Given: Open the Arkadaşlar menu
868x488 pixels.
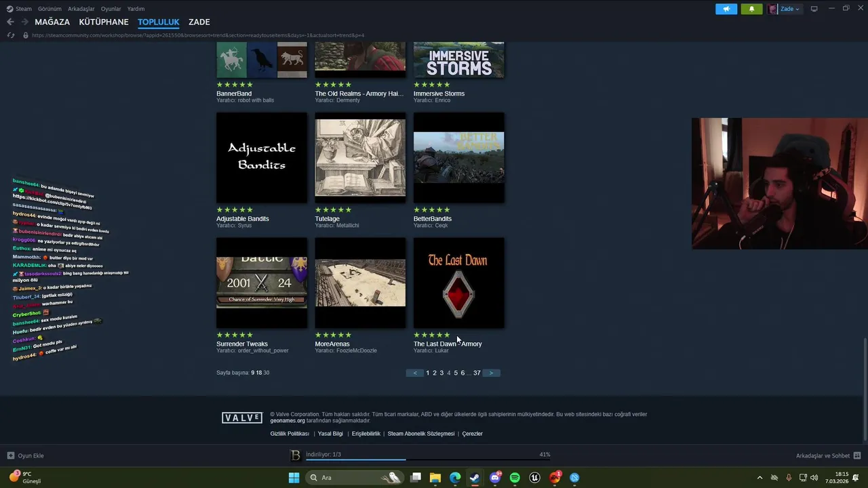Looking at the screenshot, I should pos(81,9).
